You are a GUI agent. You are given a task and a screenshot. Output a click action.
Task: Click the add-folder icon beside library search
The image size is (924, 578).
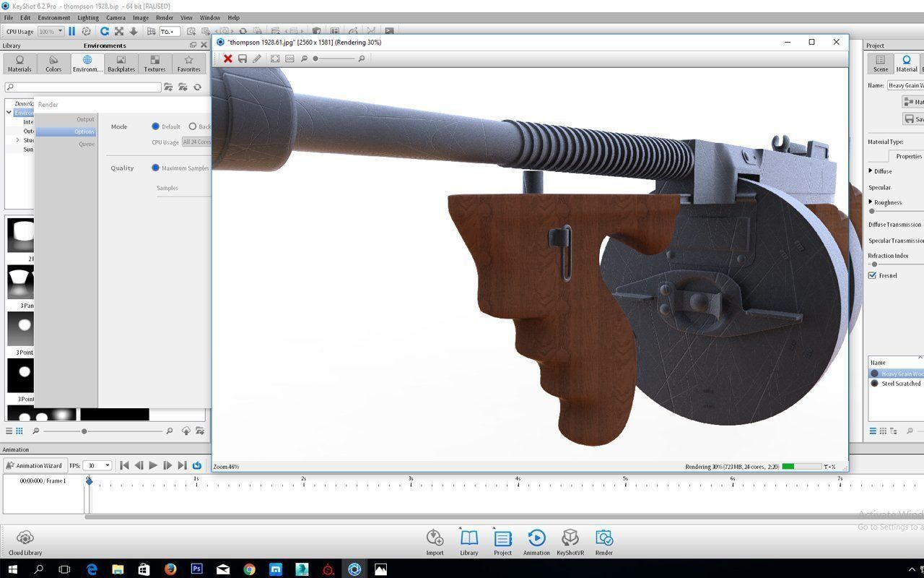click(x=168, y=87)
